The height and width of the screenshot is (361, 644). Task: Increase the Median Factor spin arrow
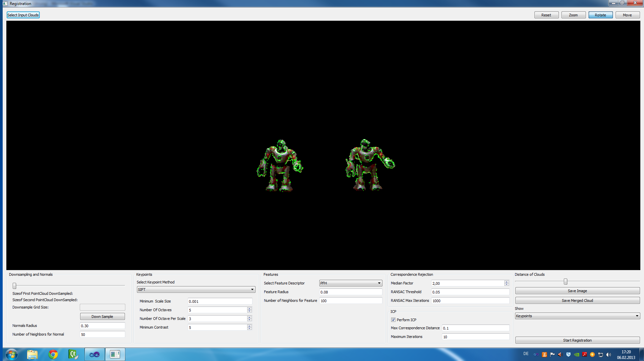[506, 282]
